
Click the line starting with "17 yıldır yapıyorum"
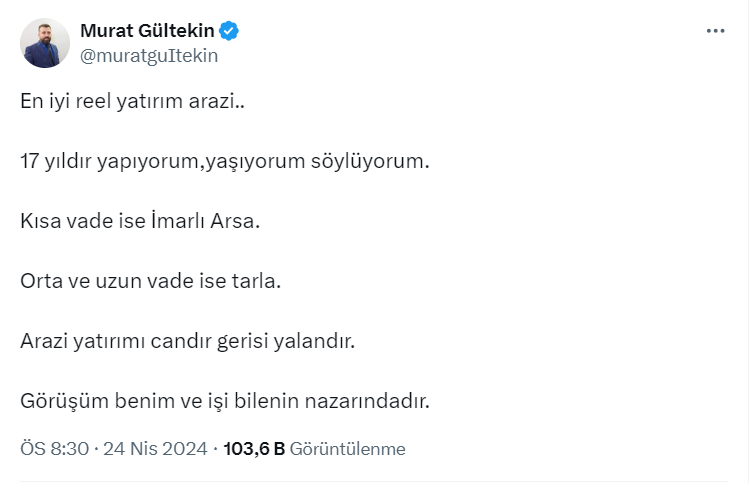pos(224,161)
